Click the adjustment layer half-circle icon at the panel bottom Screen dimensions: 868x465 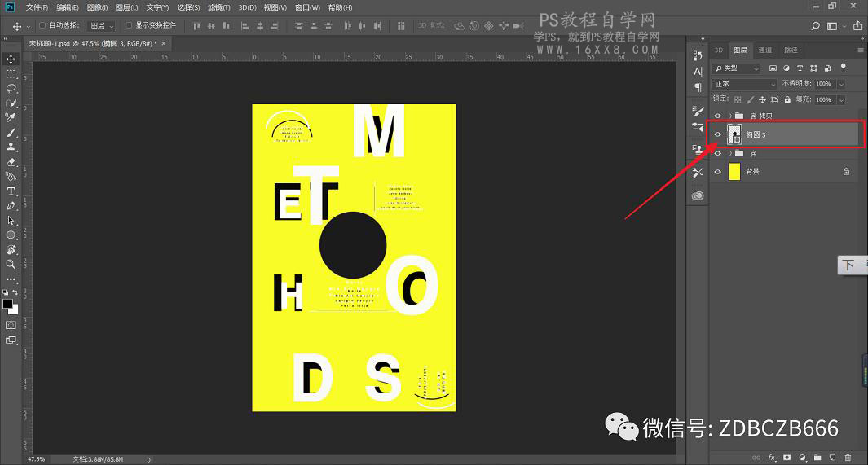802,457
